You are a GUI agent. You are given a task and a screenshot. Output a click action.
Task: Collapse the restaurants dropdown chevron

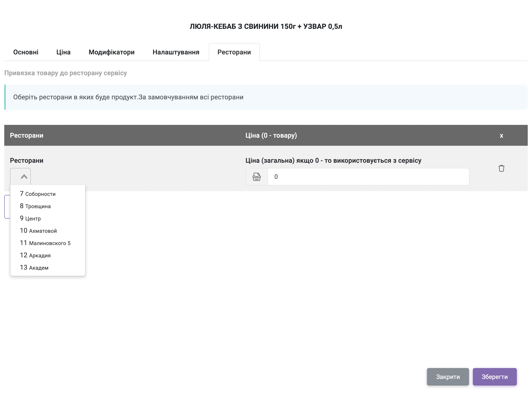(x=24, y=177)
